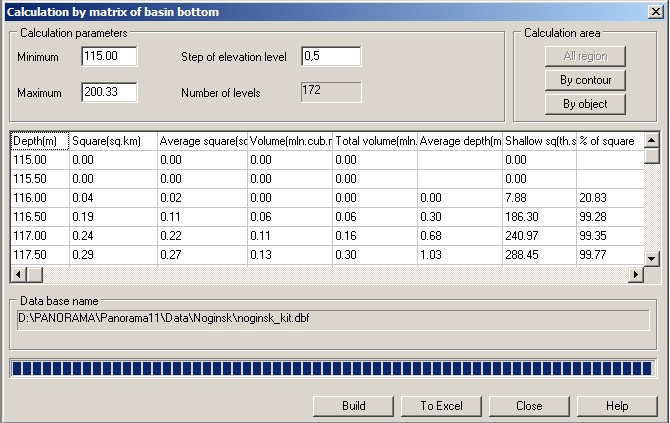Click the blue progress bar
Screen dimensions: 670x423
point(334,369)
